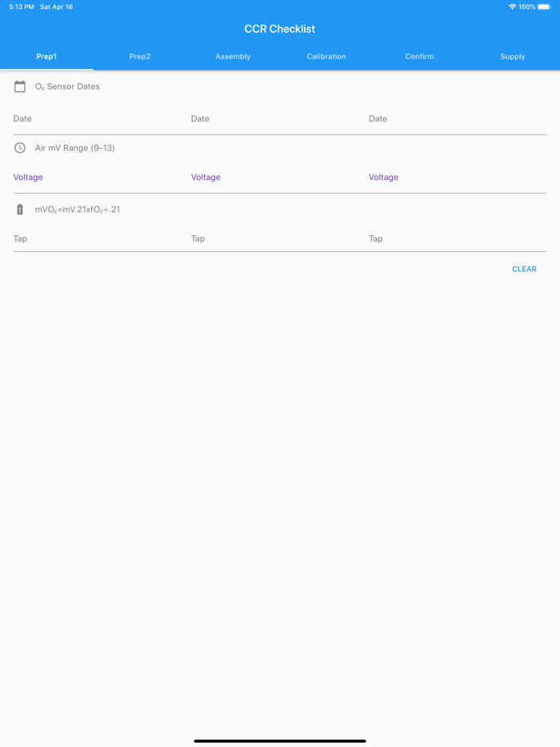Switch to the Prep2 tab

click(140, 57)
